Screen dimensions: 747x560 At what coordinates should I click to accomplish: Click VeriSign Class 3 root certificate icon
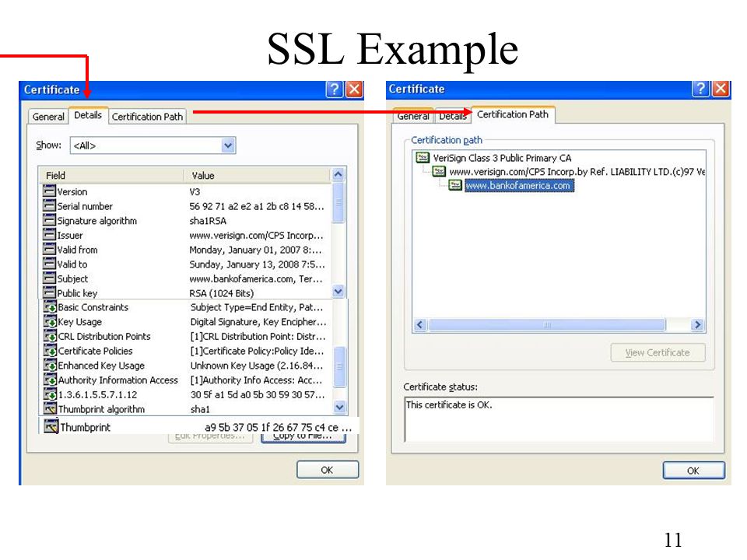point(423,158)
